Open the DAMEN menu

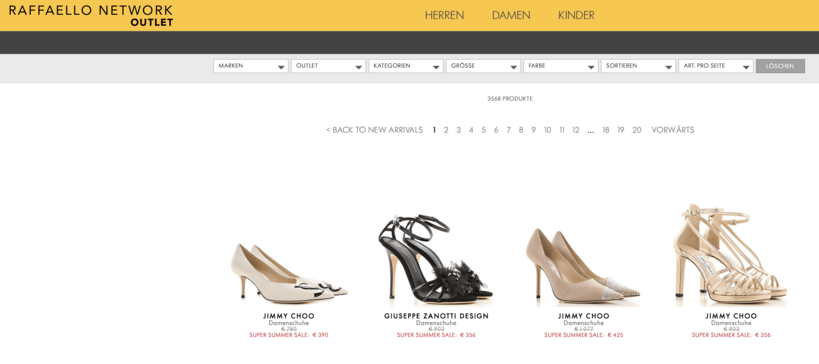click(511, 15)
